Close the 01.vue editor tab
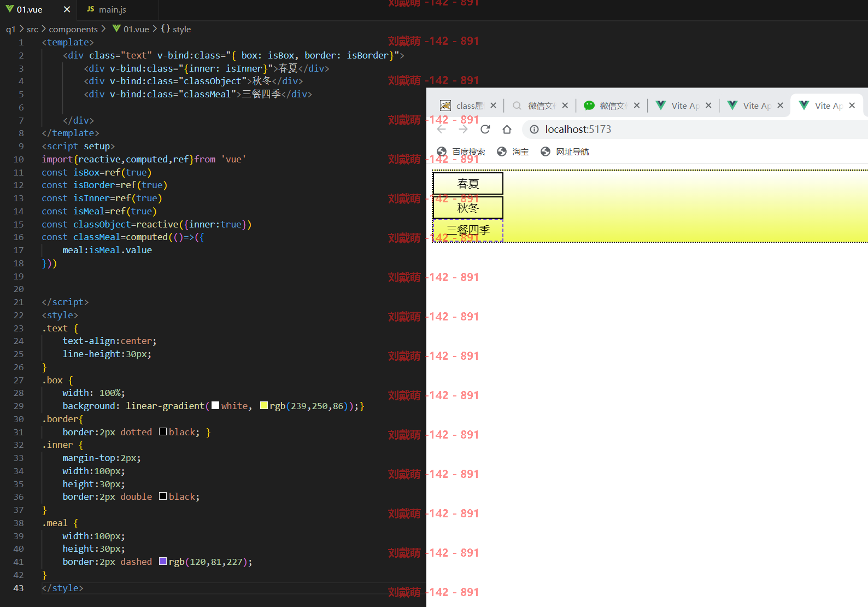 pyautogui.click(x=67, y=9)
